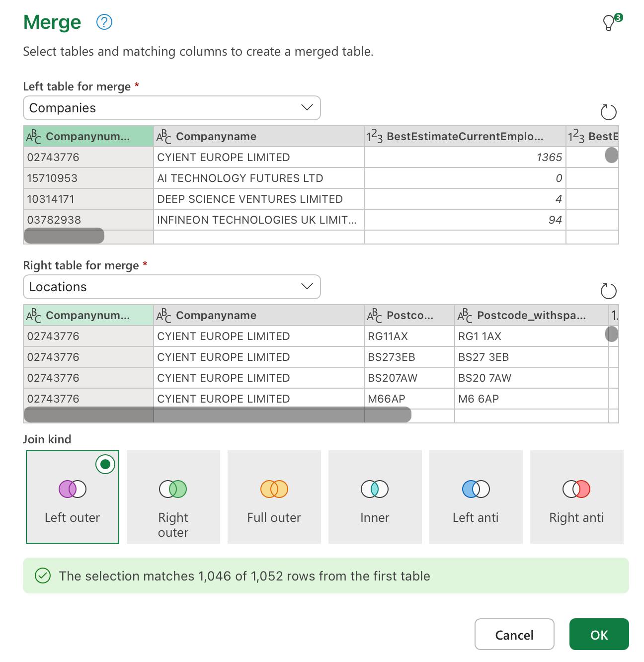Viewport: 644px width, 662px height.
Task: Select the Postcode_withspa... column header
Action: pyautogui.click(x=532, y=315)
